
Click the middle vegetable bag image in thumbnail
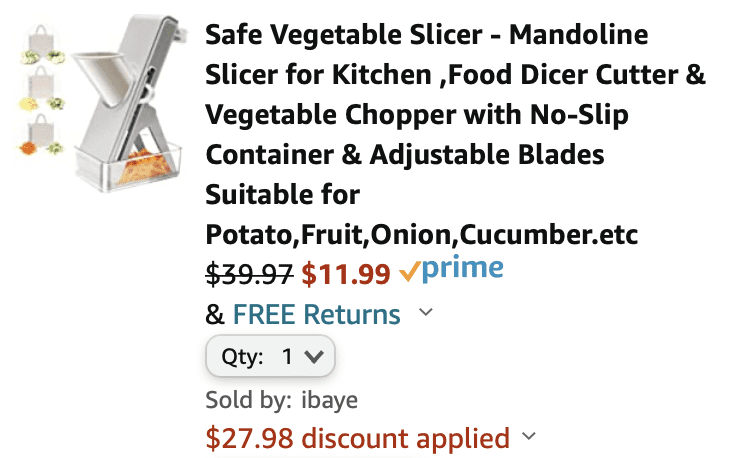click(x=42, y=89)
